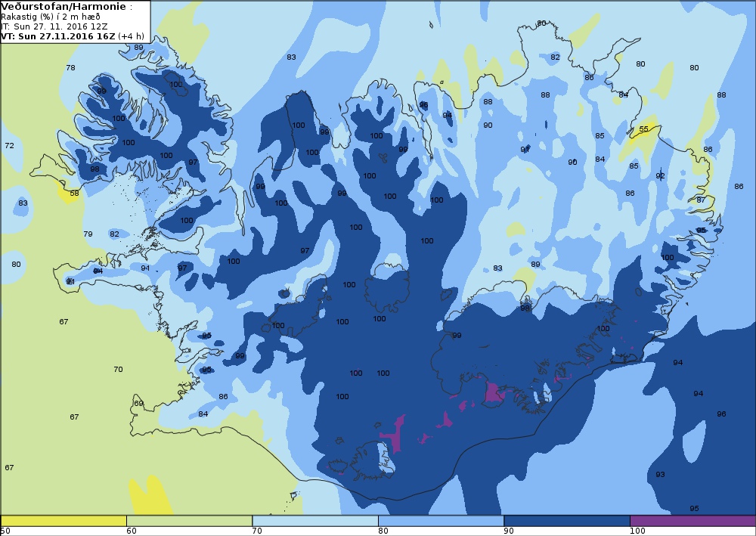The image size is (756, 536).
Task: Click the humidity value 93 on the map
Action: tap(660, 475)
